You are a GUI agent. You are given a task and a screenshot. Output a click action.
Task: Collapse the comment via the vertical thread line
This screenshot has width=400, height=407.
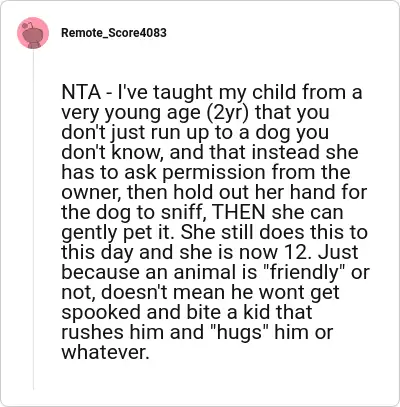(33, 220)
